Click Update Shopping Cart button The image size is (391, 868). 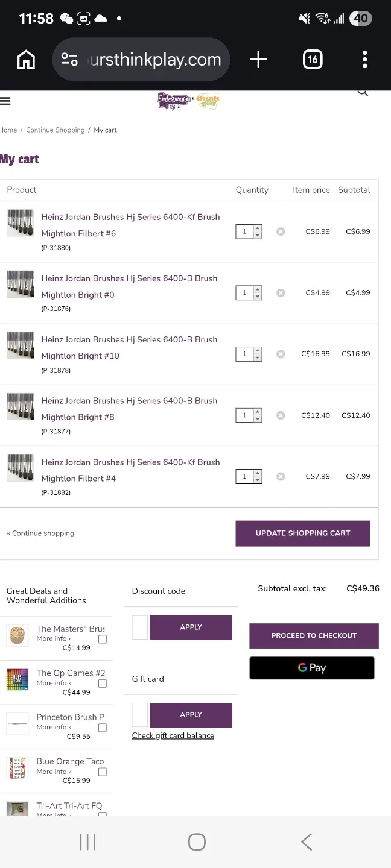coord(303,533)
